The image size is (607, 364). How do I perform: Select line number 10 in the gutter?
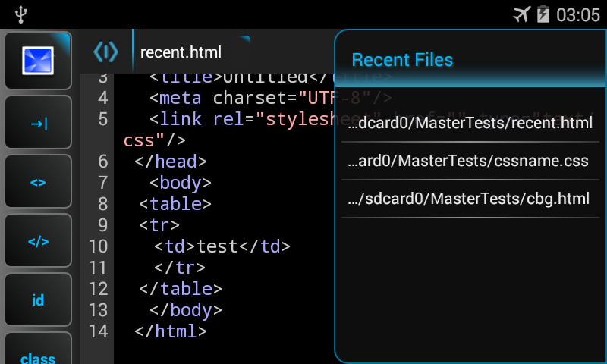point(99,246)
